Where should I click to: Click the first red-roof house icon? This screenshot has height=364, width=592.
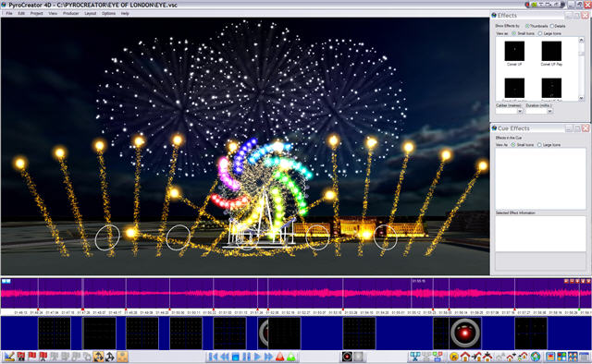pyautogui.click(x=465, y=357)
